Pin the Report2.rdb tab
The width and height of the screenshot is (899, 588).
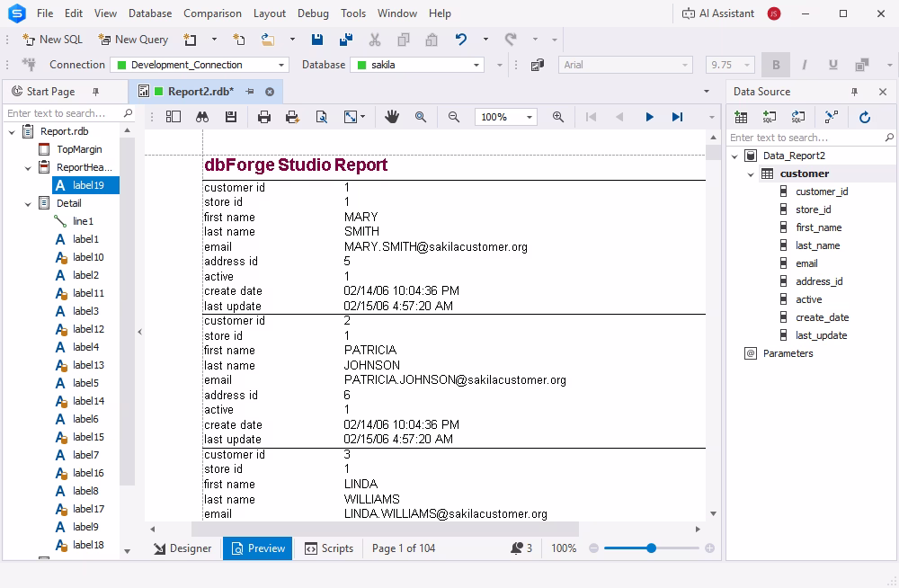coord(250,92)
